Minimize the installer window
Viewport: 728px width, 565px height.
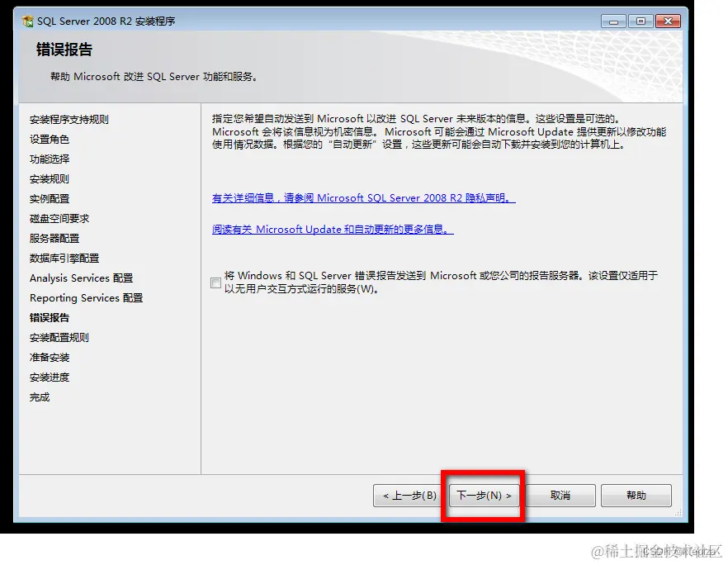point(613,21)
